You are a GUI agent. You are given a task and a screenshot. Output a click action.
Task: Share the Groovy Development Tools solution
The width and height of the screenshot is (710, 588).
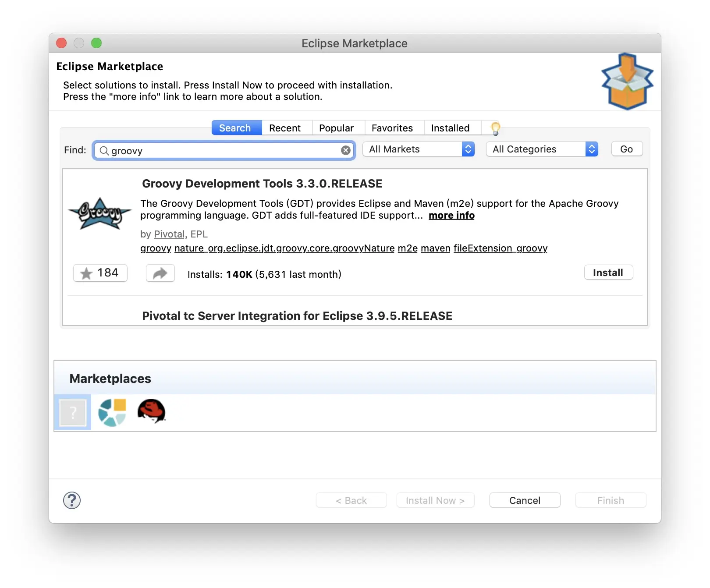[160, 273]
